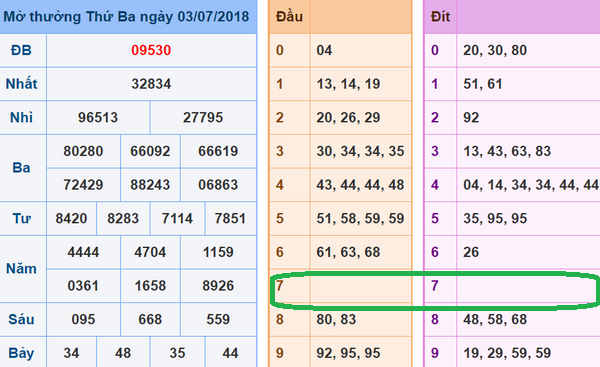Click the ĐB row label

pos(21,50)
